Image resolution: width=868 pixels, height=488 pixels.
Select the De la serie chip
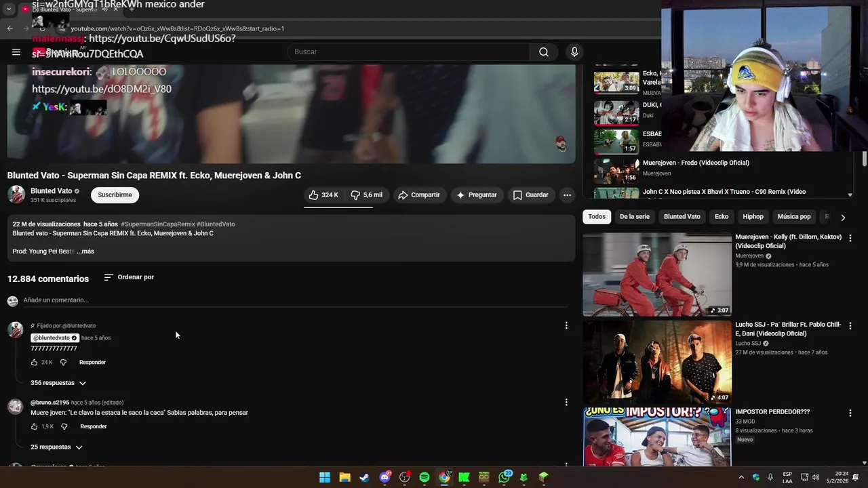tap(634, 217)
